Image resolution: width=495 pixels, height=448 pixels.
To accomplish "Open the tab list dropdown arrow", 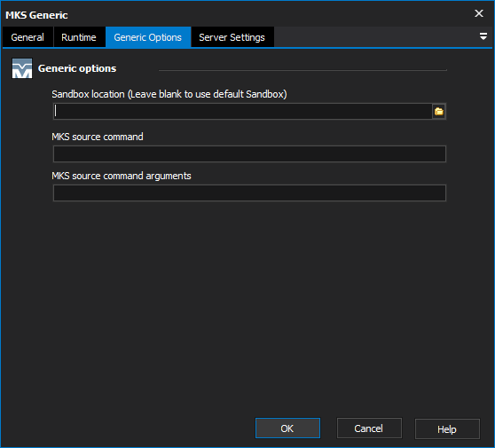I will click(483, 36).
